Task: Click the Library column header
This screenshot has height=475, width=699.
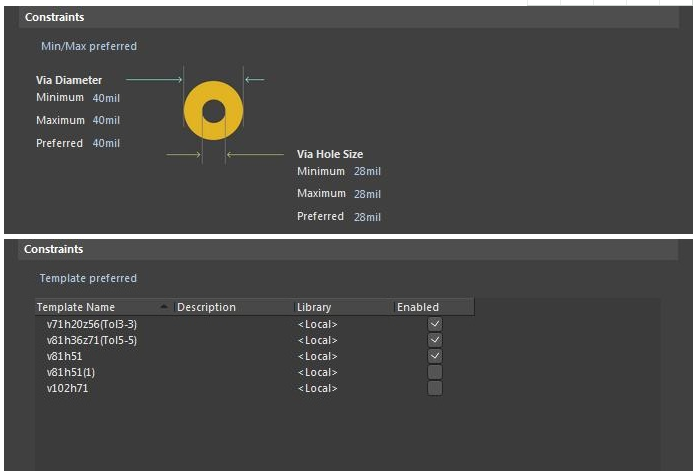Action: (314, 307)
